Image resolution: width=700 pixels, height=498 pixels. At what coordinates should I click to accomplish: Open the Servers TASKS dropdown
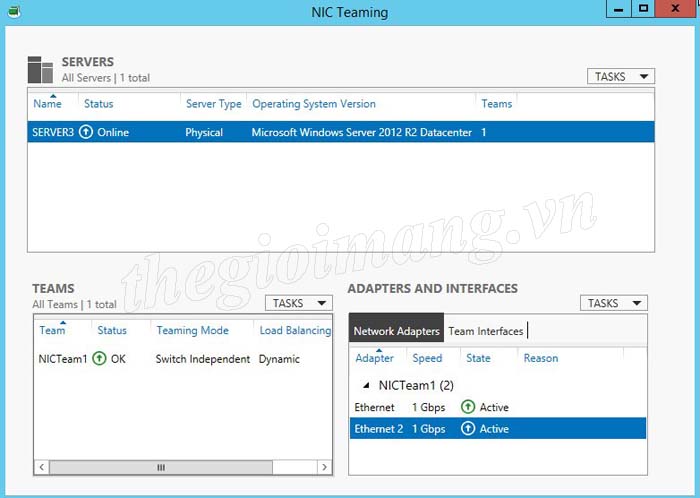[621, 76]
